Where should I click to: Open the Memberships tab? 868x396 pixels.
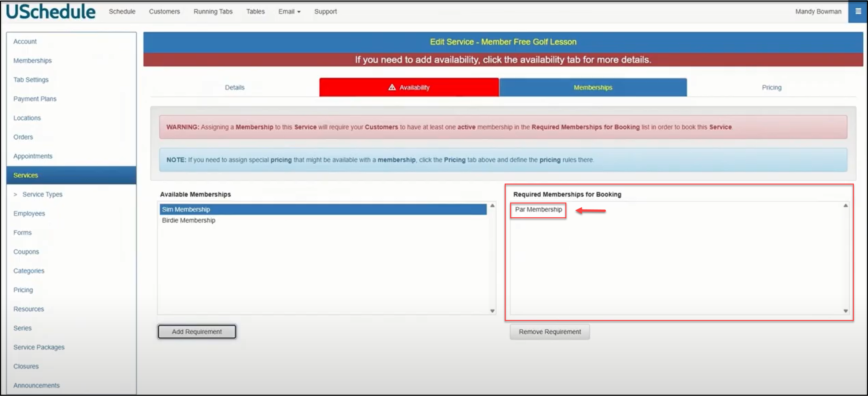[x=593, y=88]
